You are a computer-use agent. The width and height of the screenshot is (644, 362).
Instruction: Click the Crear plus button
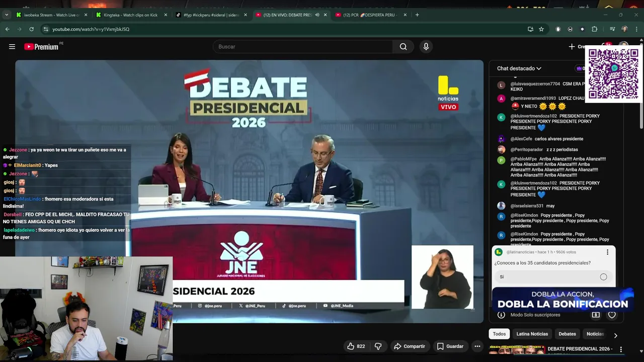(x=577, y=47)
